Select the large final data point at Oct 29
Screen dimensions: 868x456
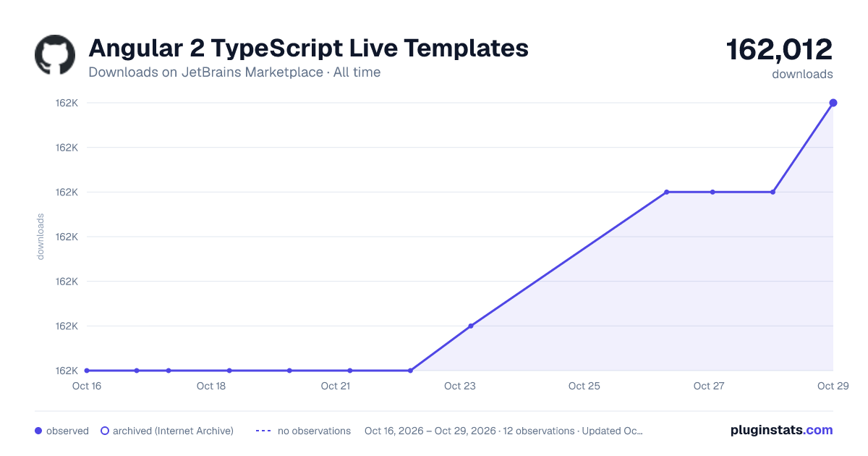pos(833,103)
